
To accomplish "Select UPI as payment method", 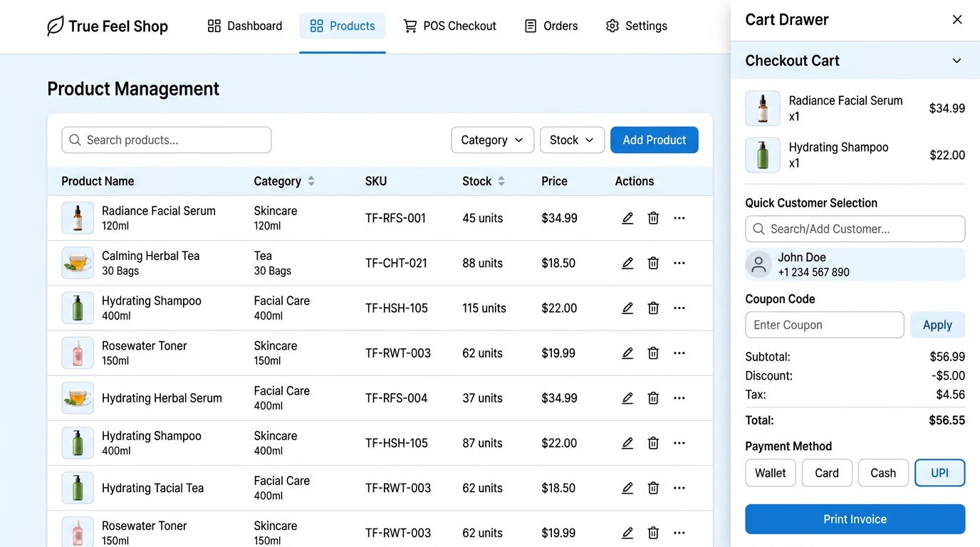I will click(x=939, y=473).
